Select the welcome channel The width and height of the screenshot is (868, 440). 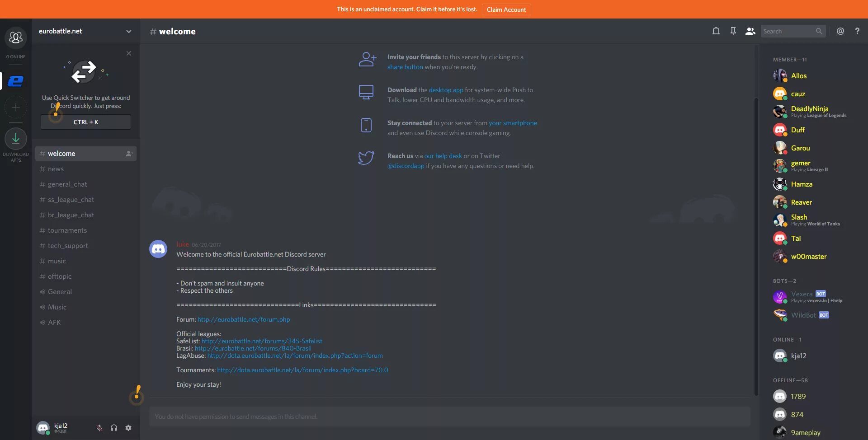pyautogui.click(x=86, y=154)
